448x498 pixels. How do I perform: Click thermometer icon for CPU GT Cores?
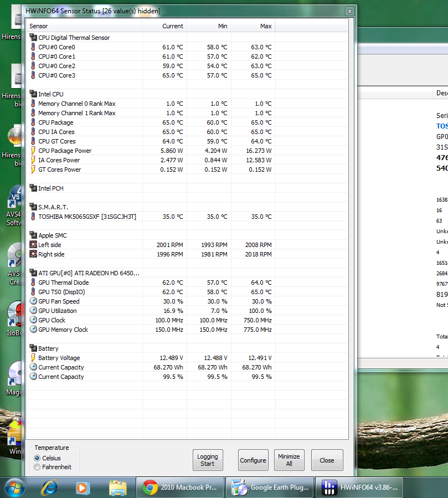[x=33, y=141]
